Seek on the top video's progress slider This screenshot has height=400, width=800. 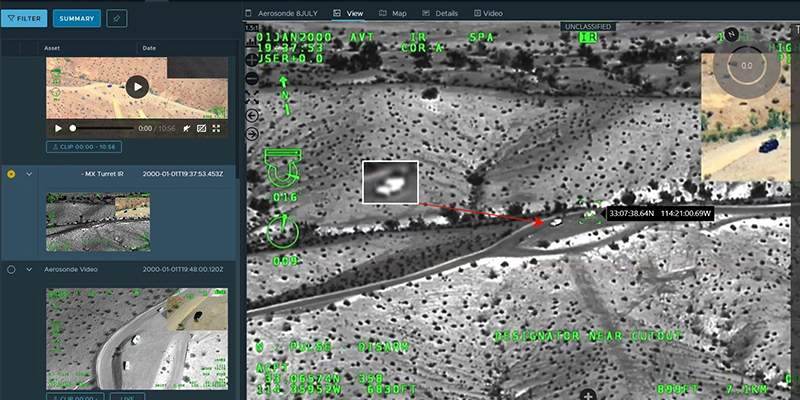pos(102,129)
